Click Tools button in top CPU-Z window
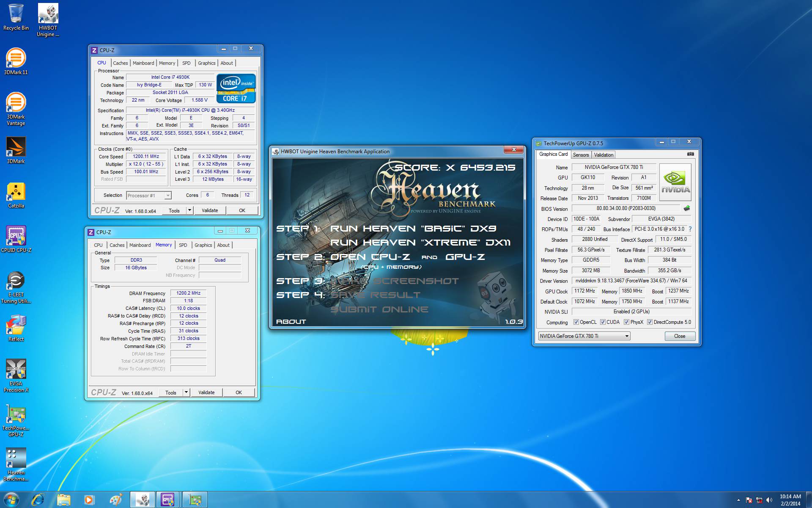The image size is (812, 508). [x=174, y=210]
